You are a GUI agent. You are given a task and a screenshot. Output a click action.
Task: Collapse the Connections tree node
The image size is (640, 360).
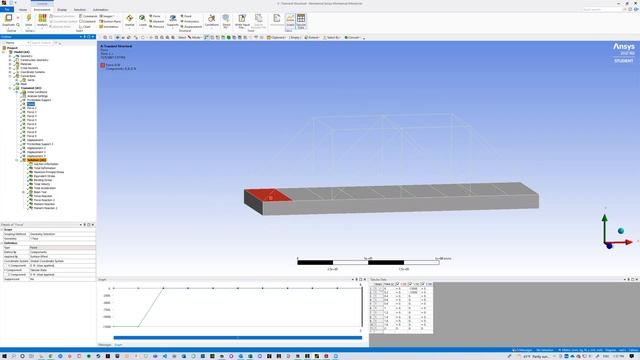tap(10, 76)
